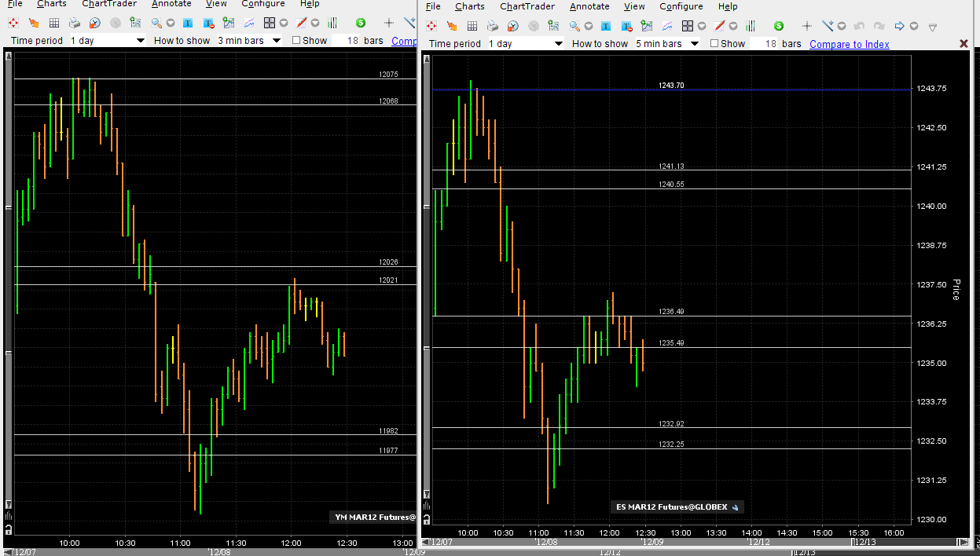980x556 pixels.
Task: Click the undo arrow in the ES chart toolbar
Action: point(859,26)
